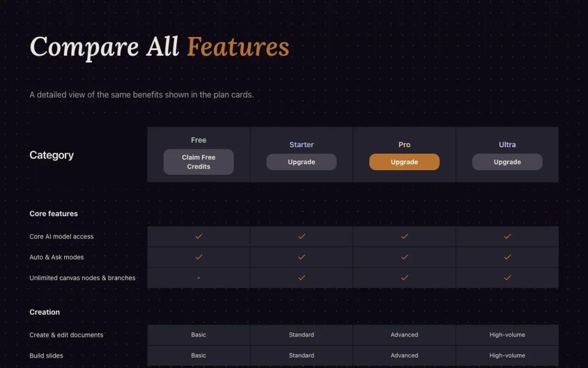Click the Core AI model access row label
The width and height of the screenshot is (588, 368).
pyautogui.click(x=61, y=236)
